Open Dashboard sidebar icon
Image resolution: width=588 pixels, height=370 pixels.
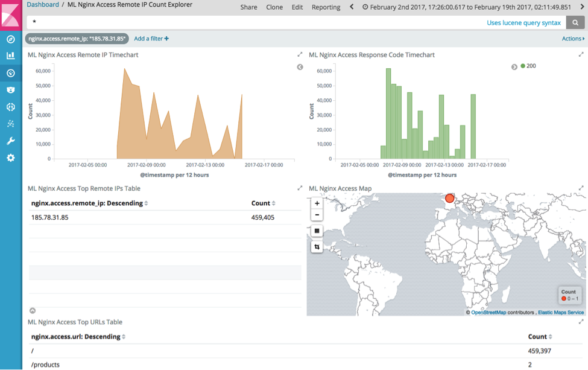click(11, 73)
